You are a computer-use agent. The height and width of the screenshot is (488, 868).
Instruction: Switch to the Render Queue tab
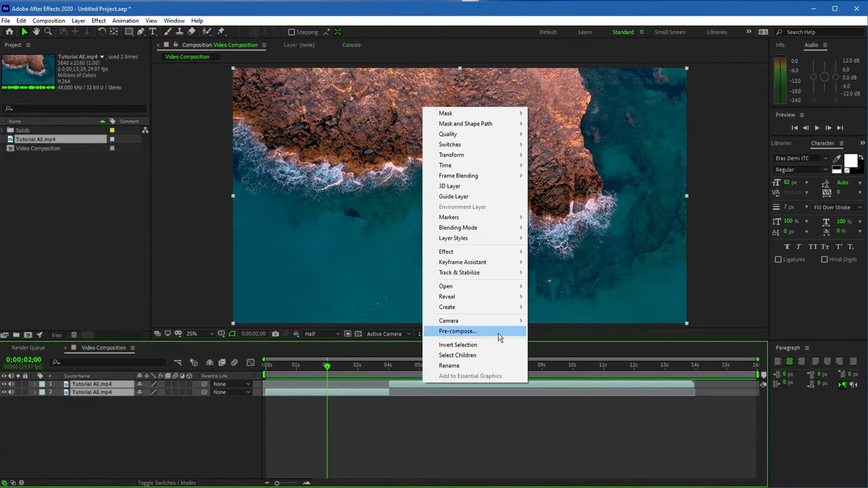click(28, 348)
